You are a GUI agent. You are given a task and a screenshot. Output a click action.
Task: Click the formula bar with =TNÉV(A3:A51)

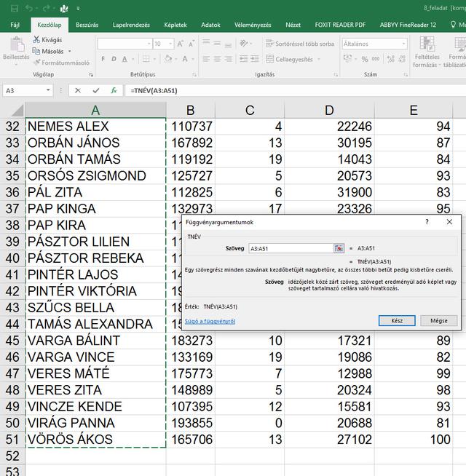(x=295, y=90)
